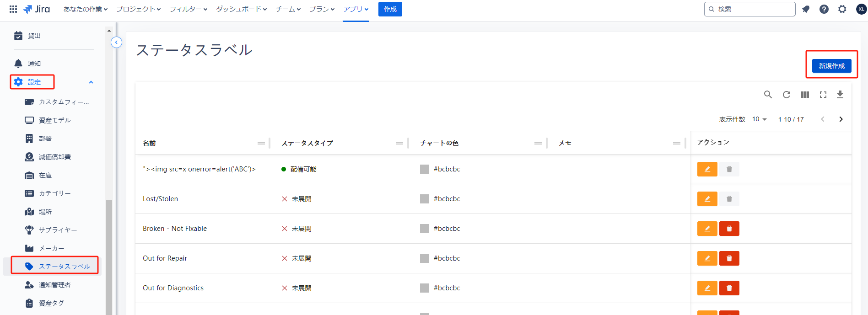The width and height of the screenshot is (868, 315).
Task: Refresh the status label table
Action: (x=786, y=95)
